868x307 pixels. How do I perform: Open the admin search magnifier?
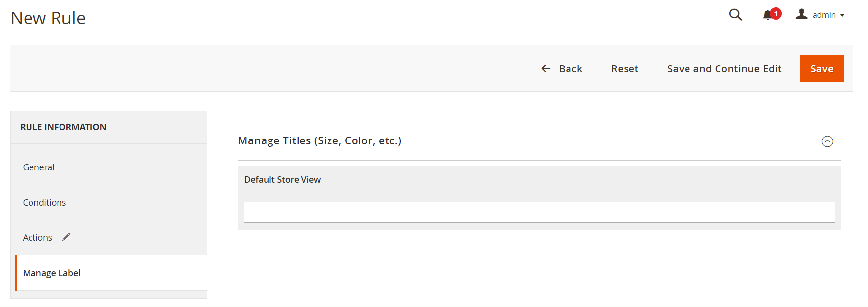[735, 15]
